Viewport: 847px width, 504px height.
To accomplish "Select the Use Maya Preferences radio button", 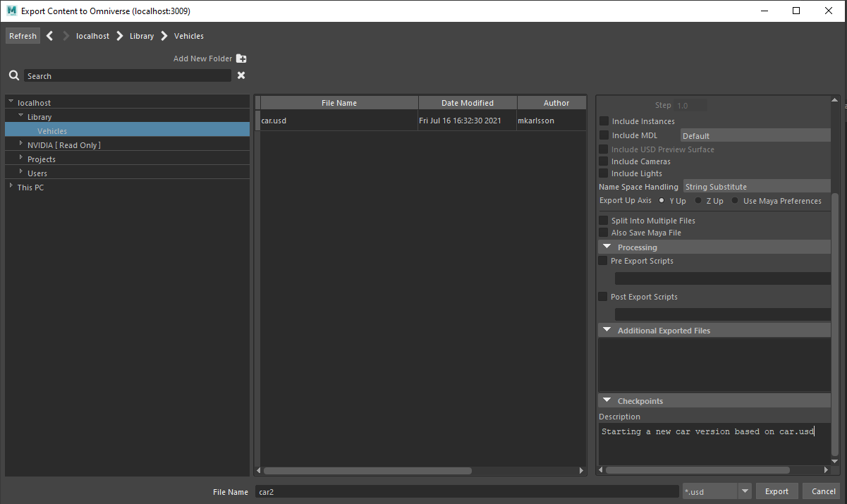I will click(735, 201).
